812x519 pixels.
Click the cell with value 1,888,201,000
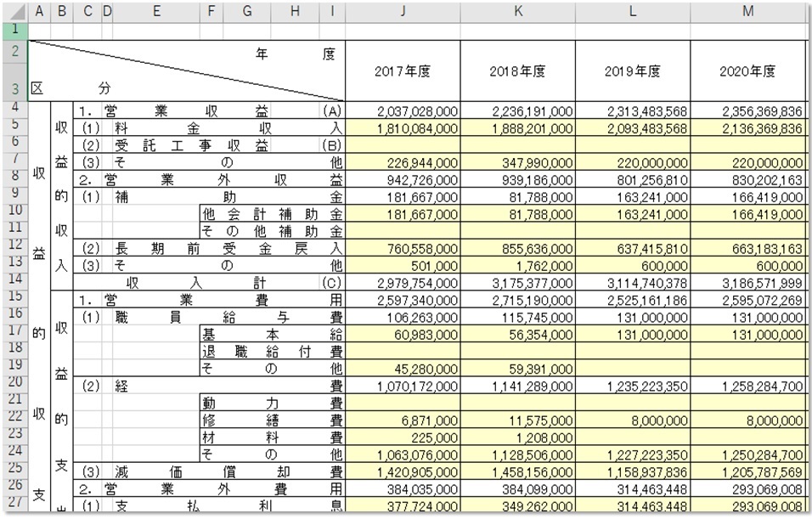[x=518, y=128]
